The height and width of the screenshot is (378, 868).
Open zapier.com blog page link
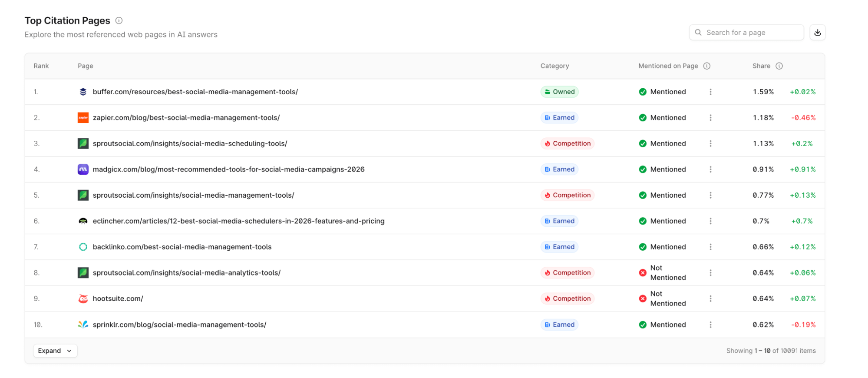pos(186,118)
